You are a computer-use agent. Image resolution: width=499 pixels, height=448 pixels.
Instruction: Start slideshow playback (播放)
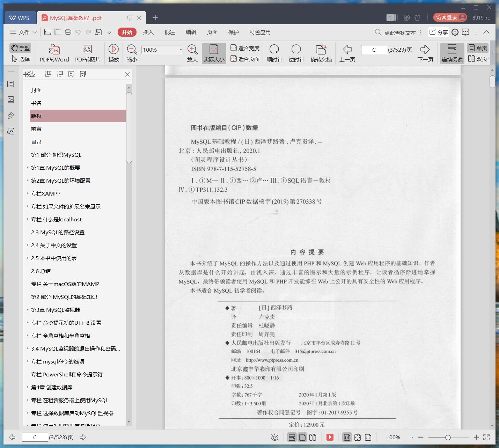(x=113, y=53)
